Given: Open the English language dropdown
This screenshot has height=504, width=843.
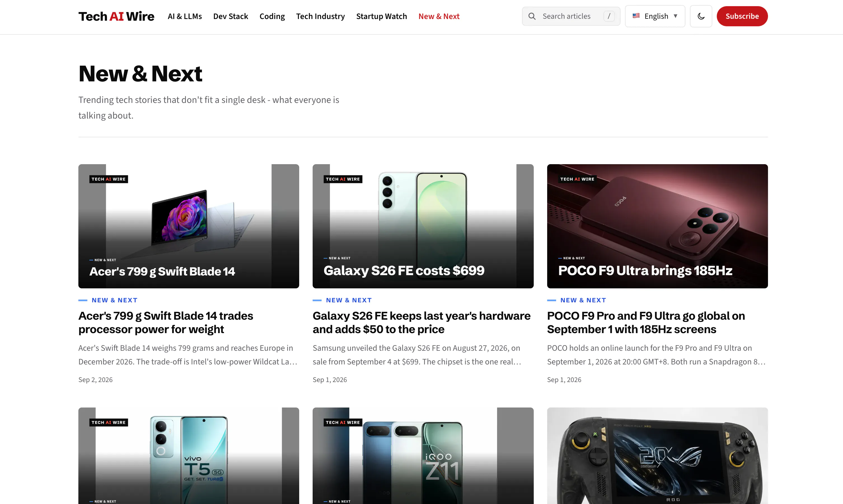Looking at the screenshot, I should (x=655, y=16).
